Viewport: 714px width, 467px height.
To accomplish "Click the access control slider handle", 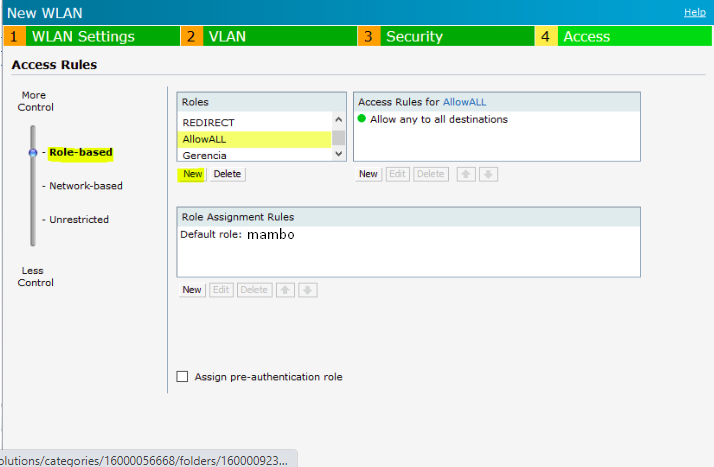I will click(32, 153).
